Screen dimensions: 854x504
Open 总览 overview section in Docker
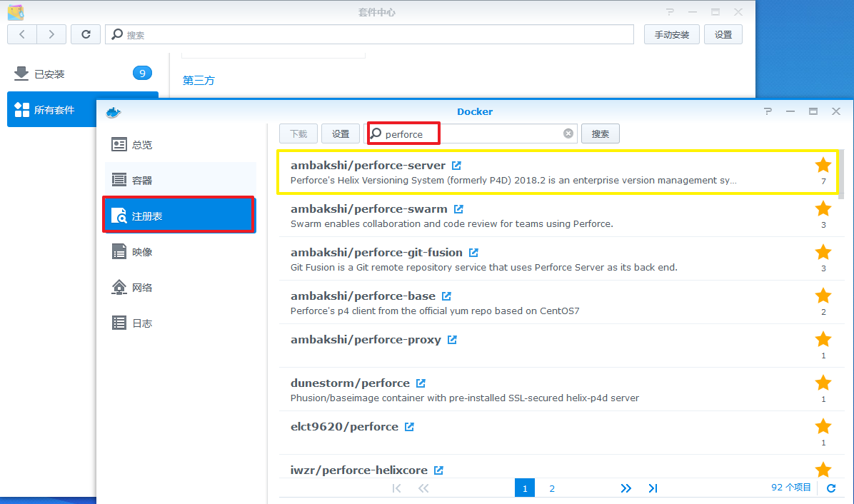pyautogui.click(x=180, y=145)
